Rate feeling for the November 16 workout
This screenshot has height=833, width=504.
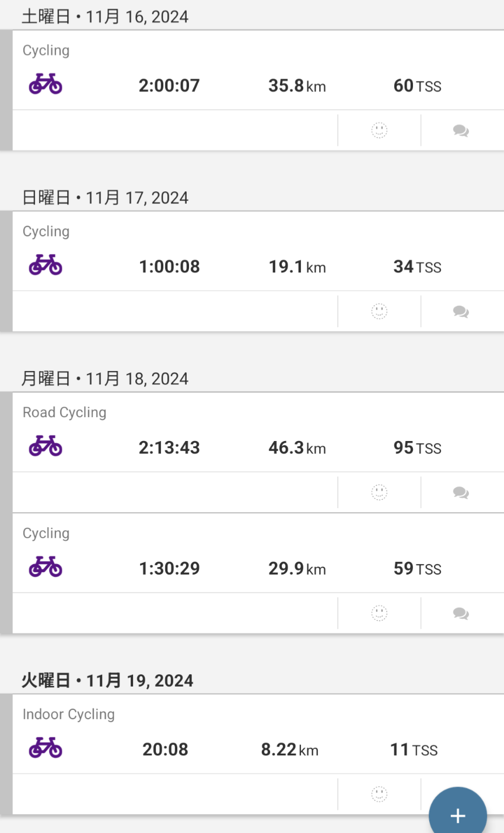point(379,130)
